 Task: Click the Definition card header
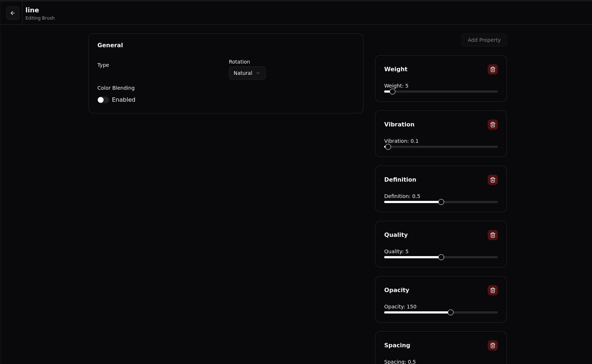400,180
